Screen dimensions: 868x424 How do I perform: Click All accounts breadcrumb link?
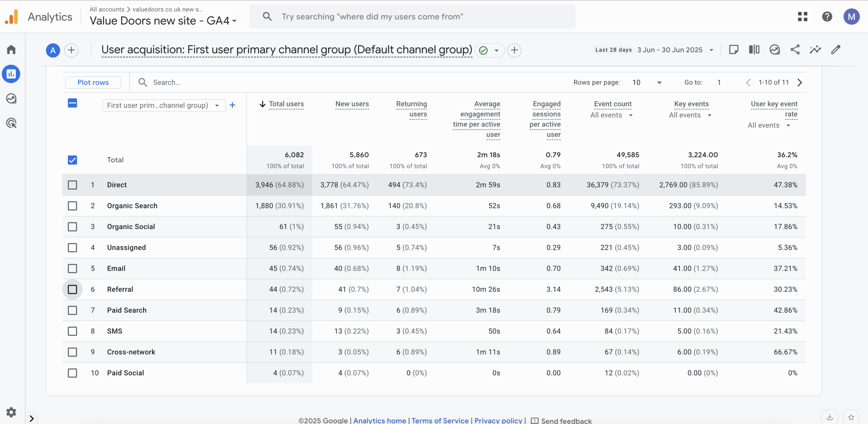click(107, 9)
